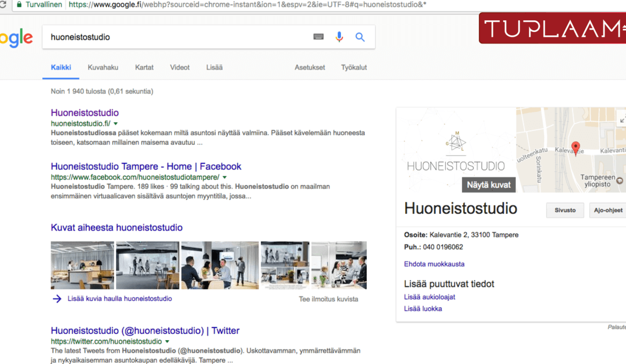626x364 pixels.
Task: Click the on-screen keyboard icon in search box
Action: pyautogui.click(x=318, y=37)
